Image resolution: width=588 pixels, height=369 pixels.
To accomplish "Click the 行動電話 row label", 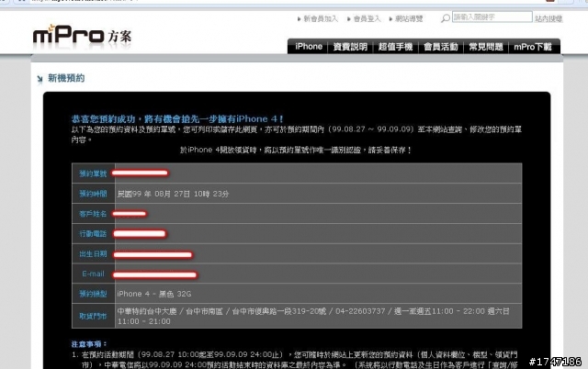I will click(93, 234).
